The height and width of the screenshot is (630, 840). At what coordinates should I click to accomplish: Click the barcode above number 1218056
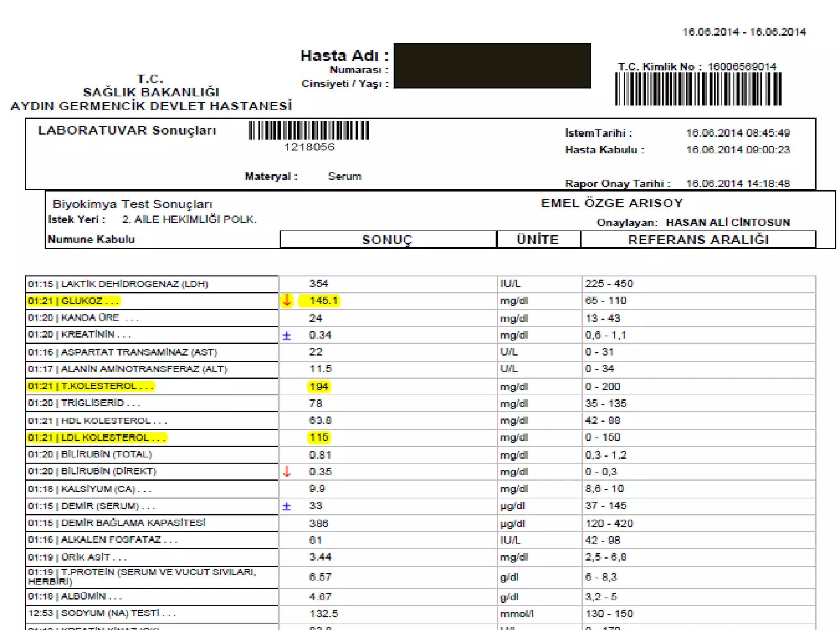coord(308,130)
